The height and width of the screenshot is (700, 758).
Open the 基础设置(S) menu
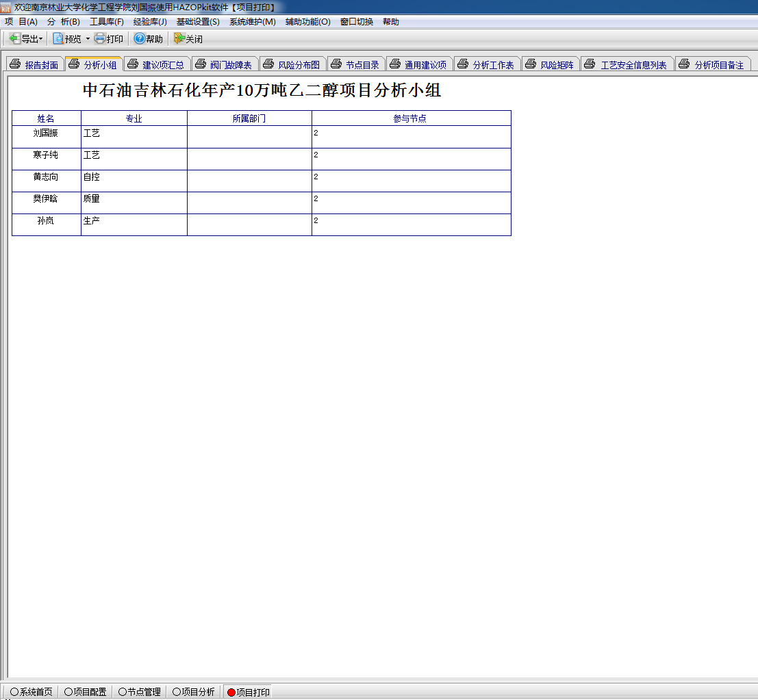coord(198,22)
